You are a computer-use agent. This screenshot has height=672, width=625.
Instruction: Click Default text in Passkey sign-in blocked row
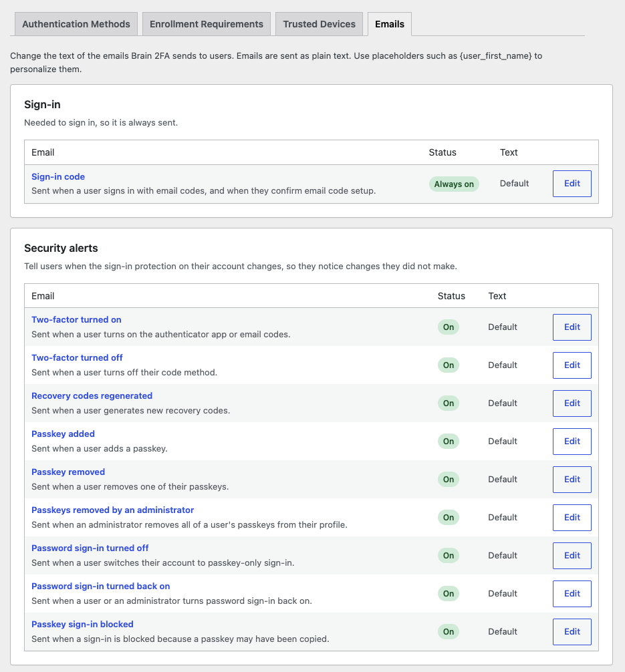[502, 632]
